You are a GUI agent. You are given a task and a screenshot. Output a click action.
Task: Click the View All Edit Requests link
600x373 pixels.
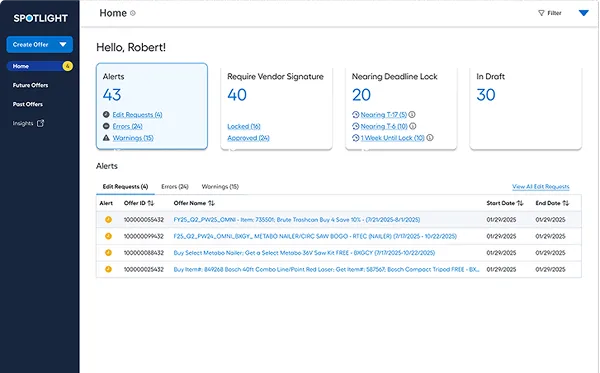[x=541, y=187]
